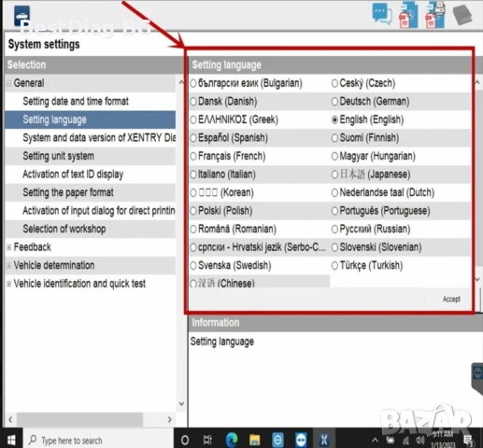Click the Accept button
Image resolution: width=483 pixels, height=448 pixels.
(x=451, y=299)
